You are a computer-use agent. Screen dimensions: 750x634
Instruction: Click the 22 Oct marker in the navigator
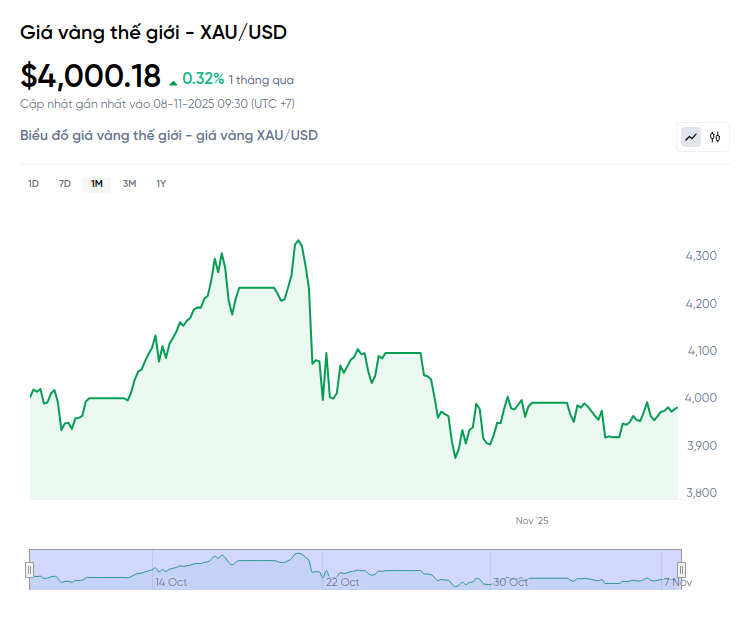click(343, 582)
